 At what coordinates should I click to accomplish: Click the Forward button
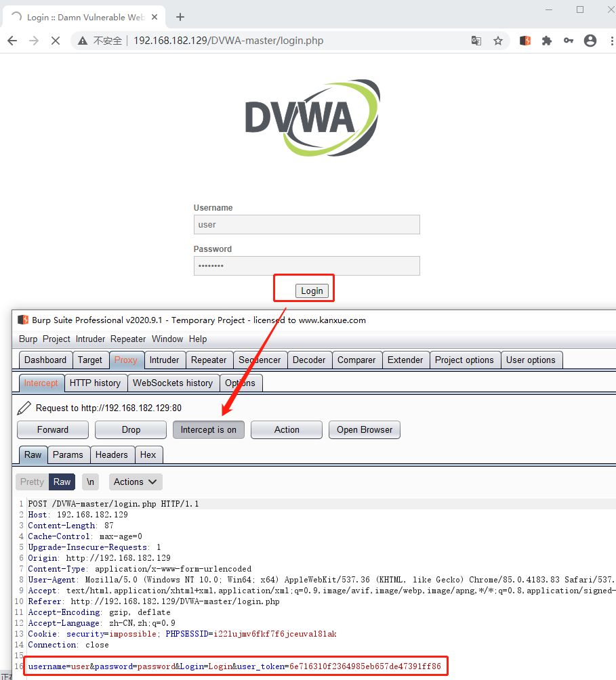click(53, 430)
